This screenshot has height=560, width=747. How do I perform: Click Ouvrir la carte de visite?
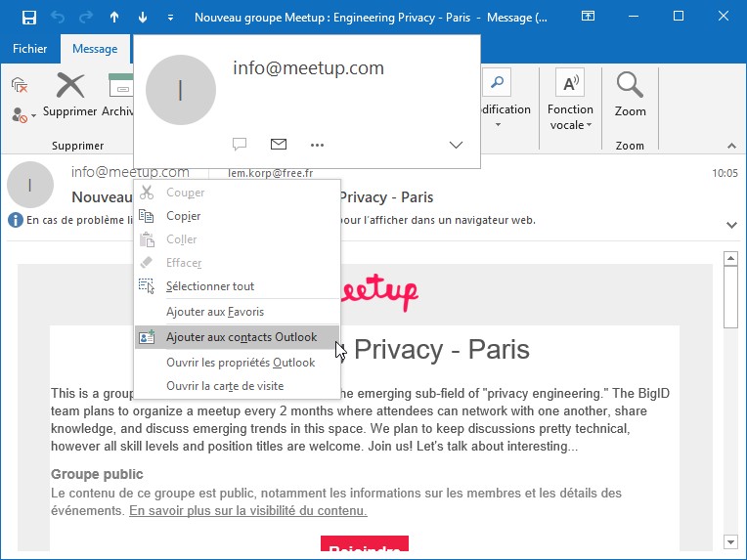tap(224, 386)
